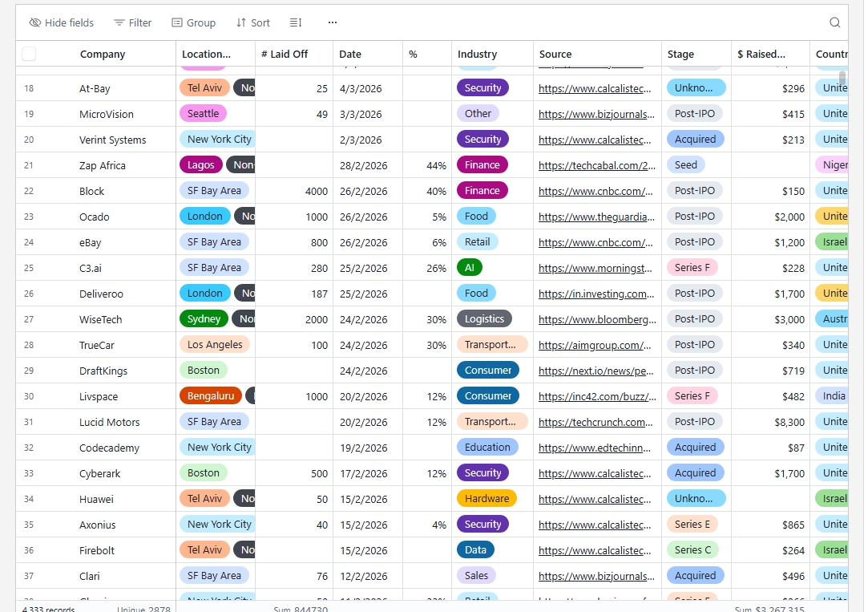Click the Hardware industry tag for Huawei
Screen dimensions: 868x612
point(486,498)
